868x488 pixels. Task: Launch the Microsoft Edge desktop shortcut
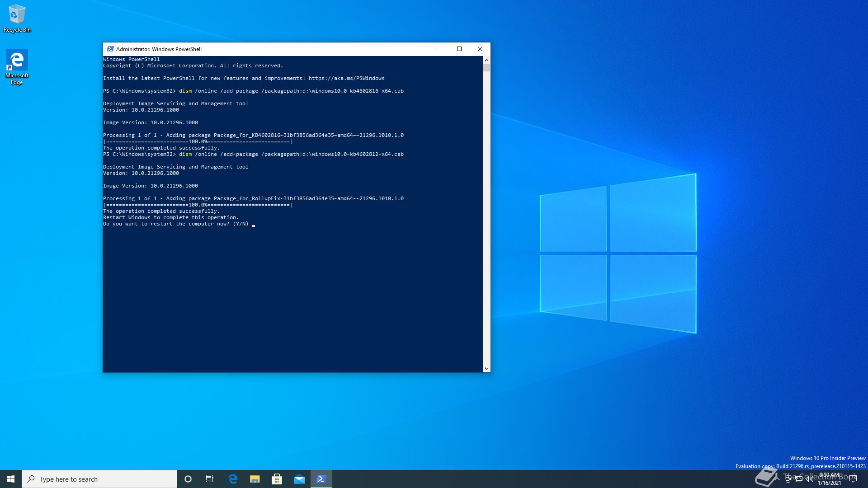pos(17,59)
